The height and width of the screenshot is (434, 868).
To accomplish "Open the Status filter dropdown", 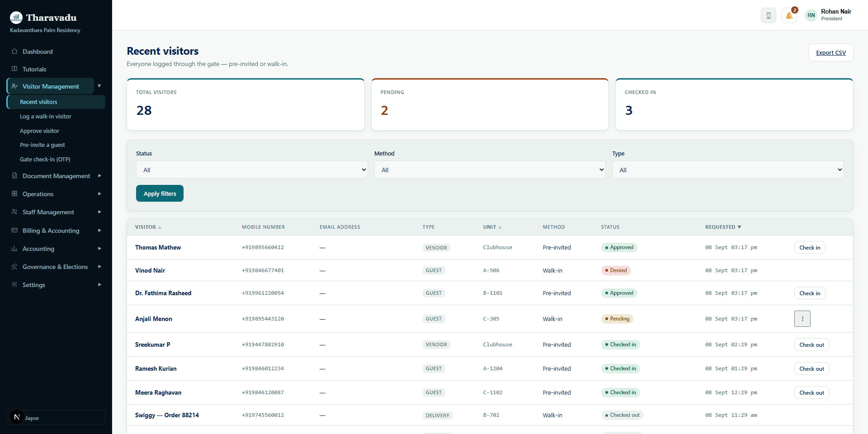I will [252, 170].
